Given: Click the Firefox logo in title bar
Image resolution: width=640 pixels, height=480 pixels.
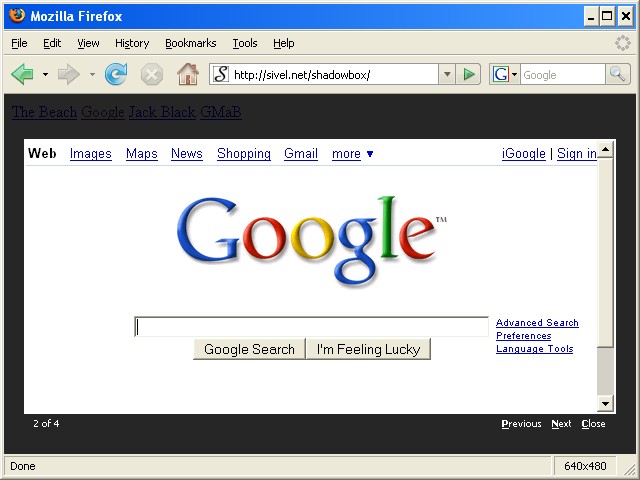Looking at the screenshot, I should click(x=16, y=16).
